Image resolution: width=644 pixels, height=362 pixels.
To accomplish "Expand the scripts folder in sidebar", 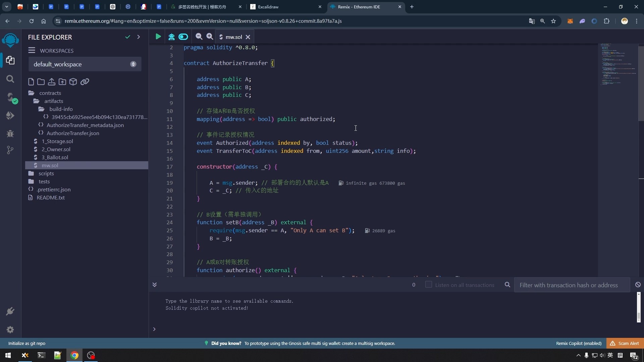I will coord(46,173).
